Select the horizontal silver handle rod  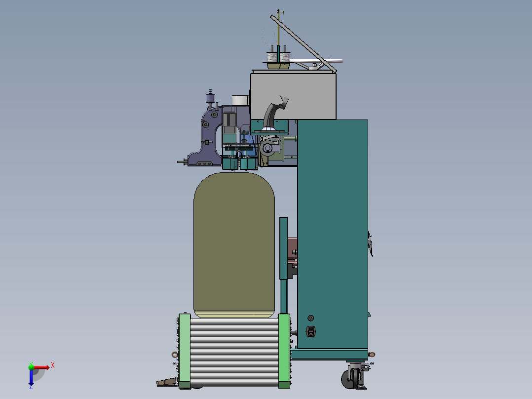point(316,61)
